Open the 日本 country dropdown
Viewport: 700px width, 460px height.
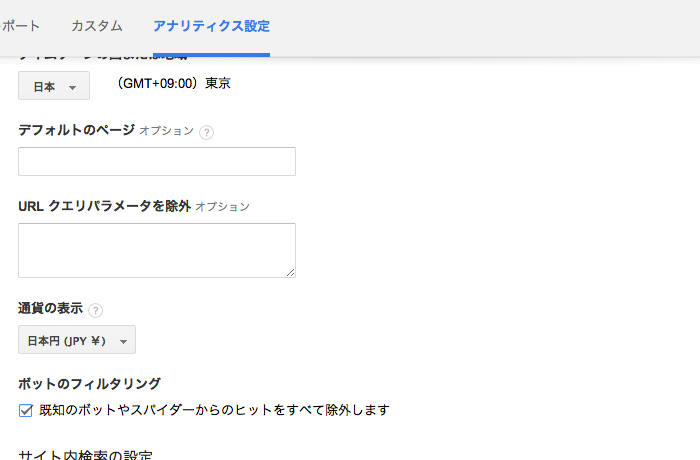[x=54, y=87]
